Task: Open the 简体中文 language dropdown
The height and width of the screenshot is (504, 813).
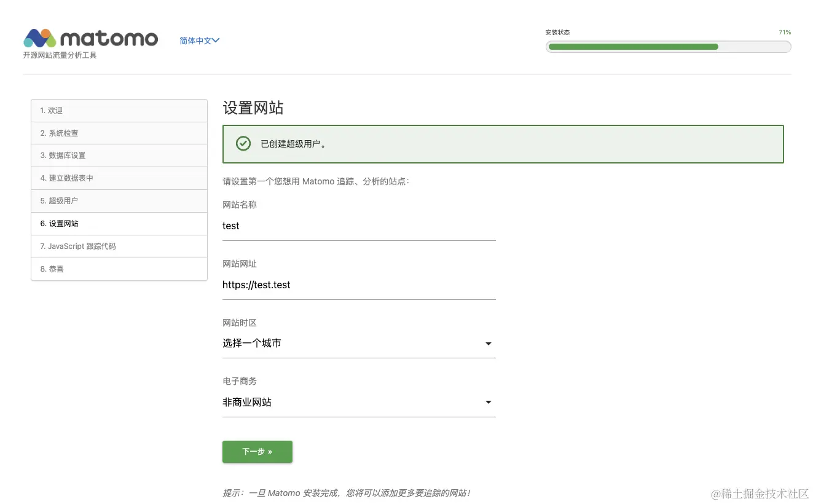Action: pyautogui.click(x=200, y=41)
